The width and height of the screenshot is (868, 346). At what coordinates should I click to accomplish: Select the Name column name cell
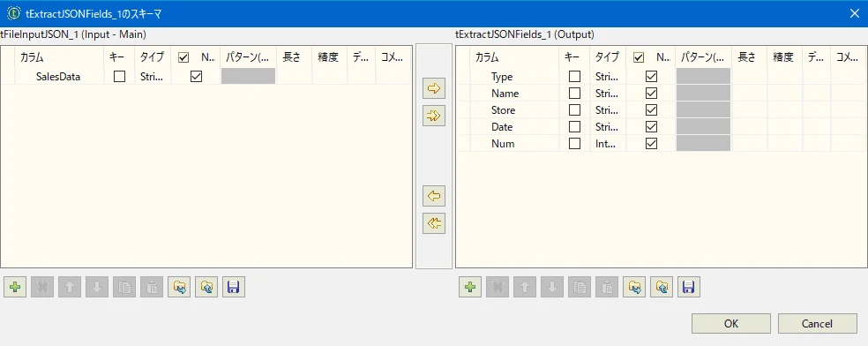pyautogui.click(x=515, y=93)
